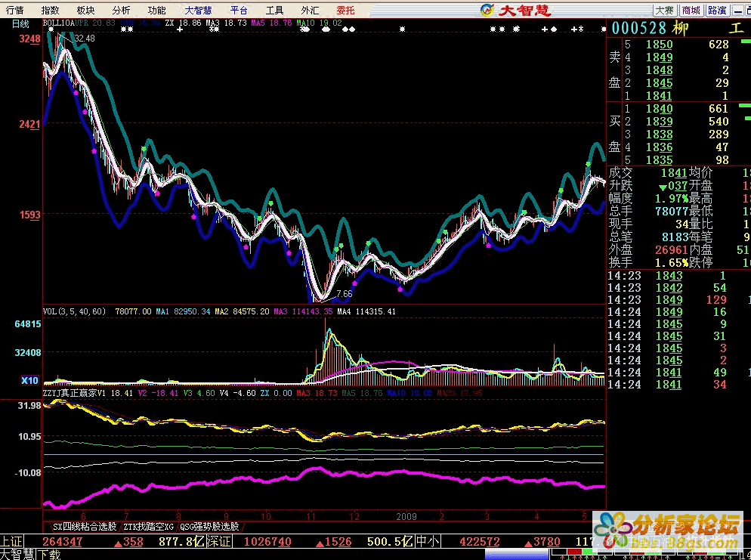Viewport: 751px width, 560px height.
Task: Click sell level 1 price 1841
Action: (x=659, y=95)
